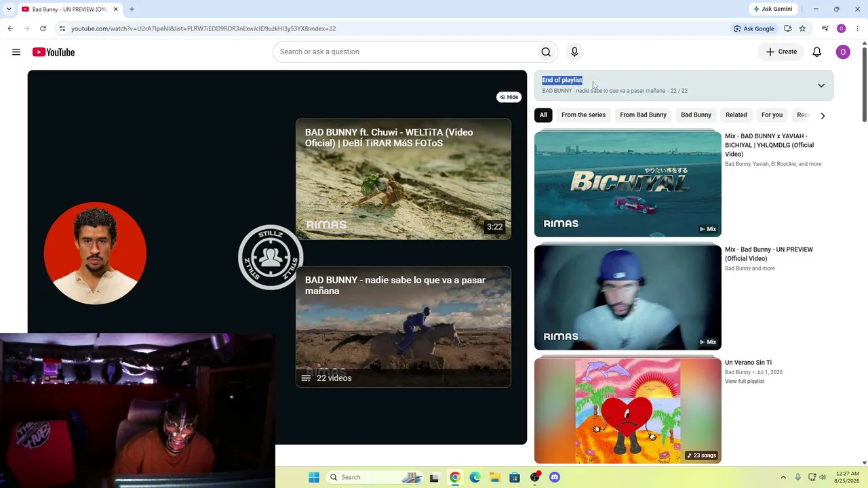Click the Create button
Screen dimensions: 868x488
781,52
